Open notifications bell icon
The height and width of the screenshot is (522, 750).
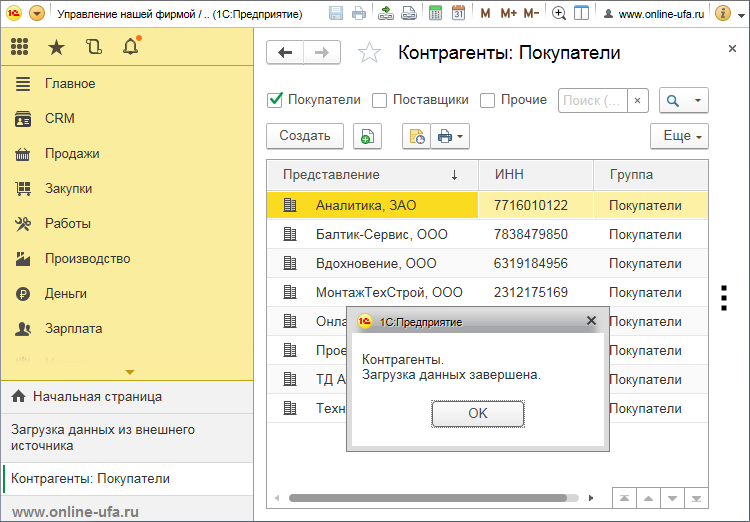131,46
